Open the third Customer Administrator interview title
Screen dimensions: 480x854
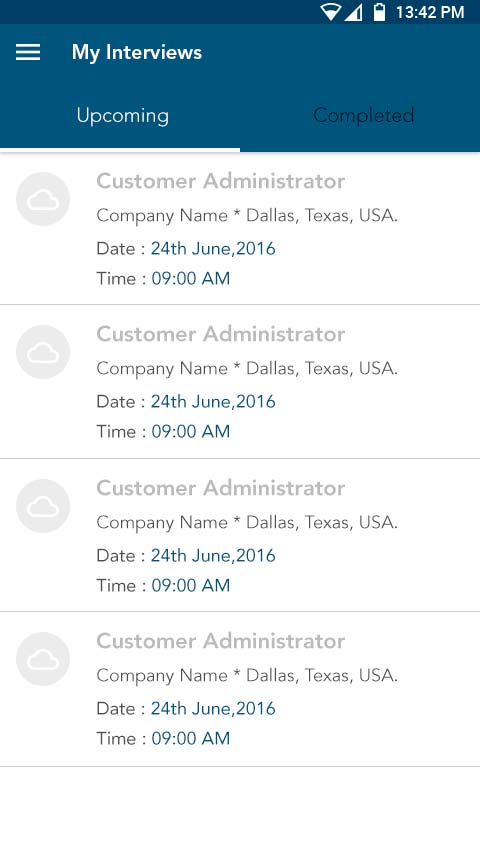pos(221,487)
